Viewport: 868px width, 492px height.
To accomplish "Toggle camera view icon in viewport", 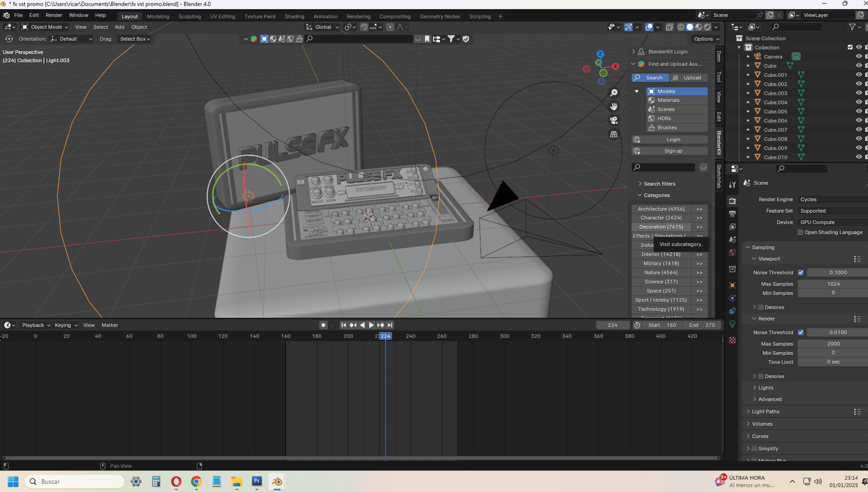I will pos(613,120).
